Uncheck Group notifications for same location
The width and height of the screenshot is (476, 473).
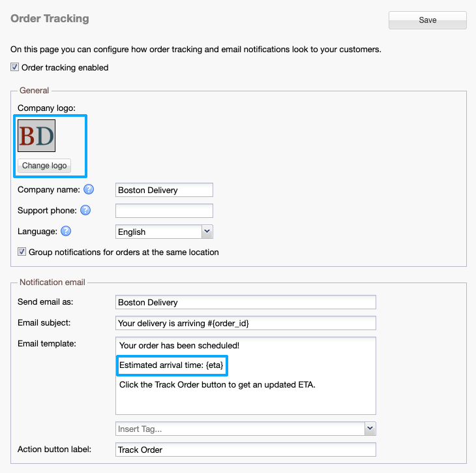coord(22,252)
